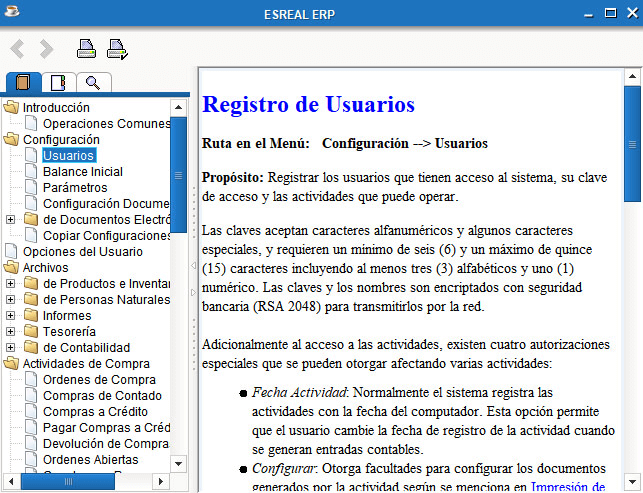Click the Forward navigation arrow
The image size is (643, 493).
pos(46,49)
